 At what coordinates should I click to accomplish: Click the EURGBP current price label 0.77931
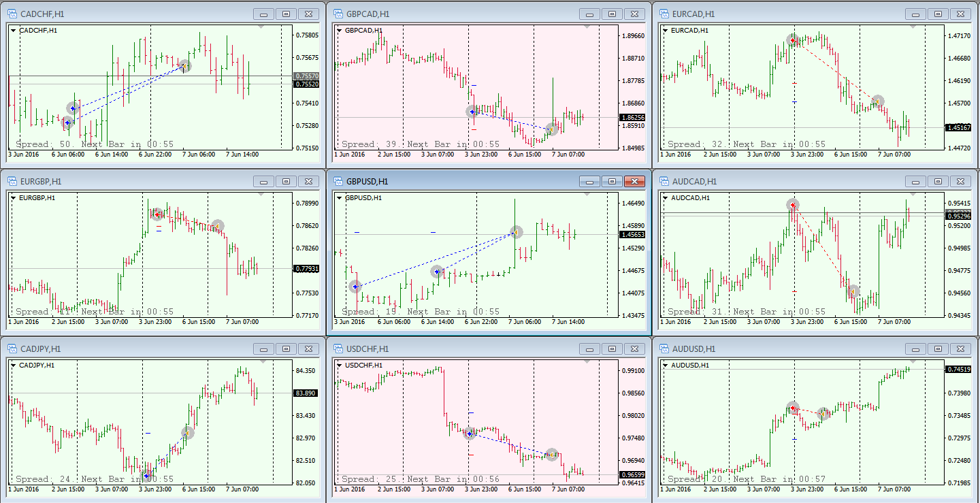coord(307,269)
